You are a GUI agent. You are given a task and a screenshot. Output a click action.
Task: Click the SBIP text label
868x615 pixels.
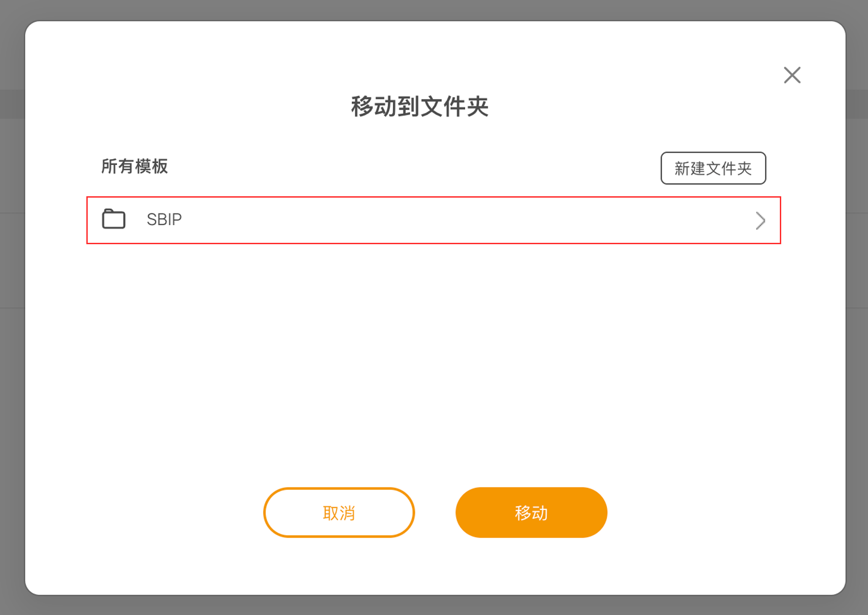pos(164,219)
